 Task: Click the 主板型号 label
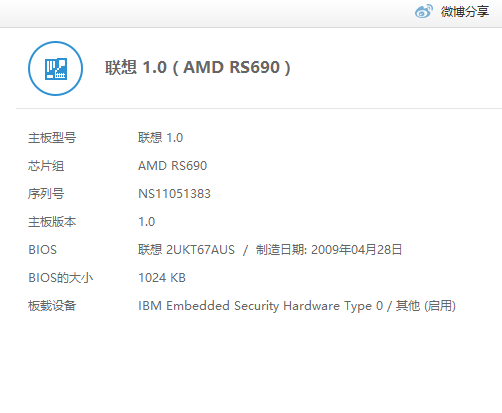pos(52,138)
